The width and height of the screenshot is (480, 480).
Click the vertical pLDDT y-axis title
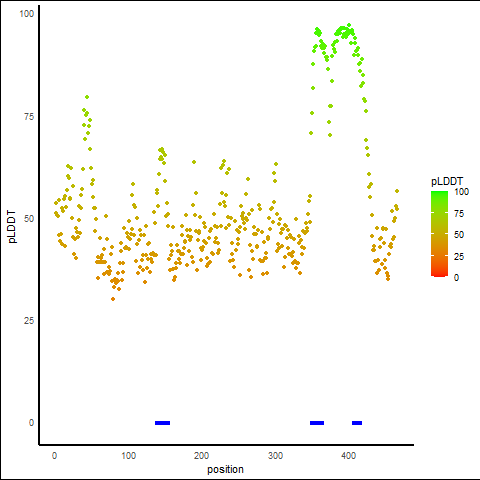pyautogui.click(x=12, y=227)
